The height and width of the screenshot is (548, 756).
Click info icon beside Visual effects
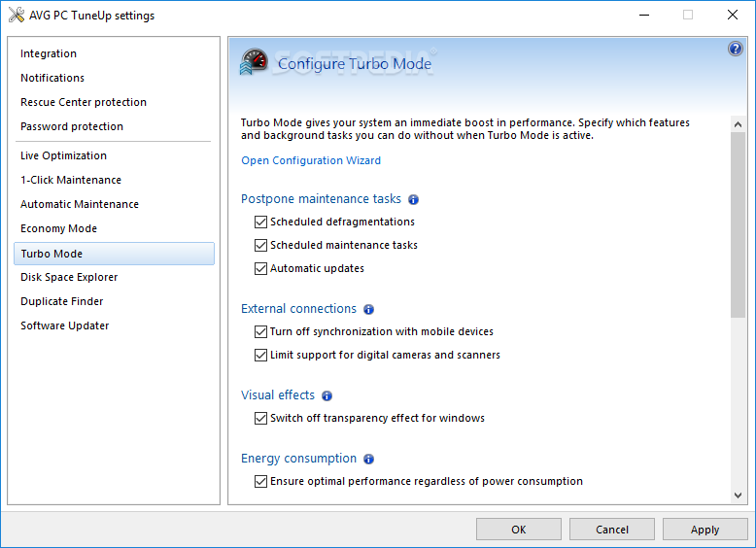(x=326, y=395)
